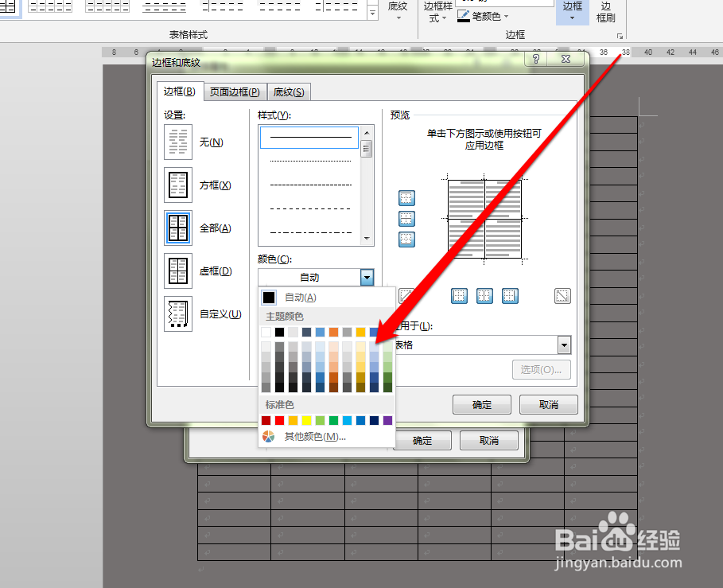Click the dialog help question mark button
Viewport: 723px width, 588px height.
(536, 59)
